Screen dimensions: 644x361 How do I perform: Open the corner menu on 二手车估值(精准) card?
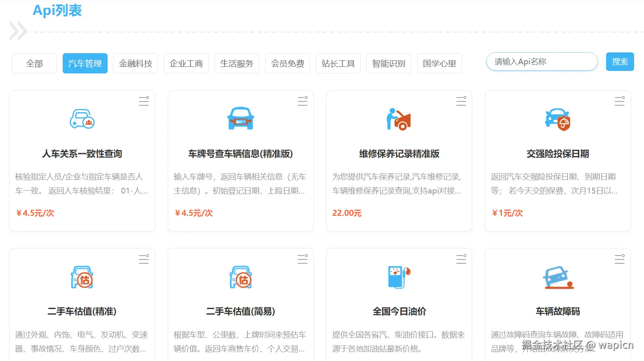coord(144,259)
